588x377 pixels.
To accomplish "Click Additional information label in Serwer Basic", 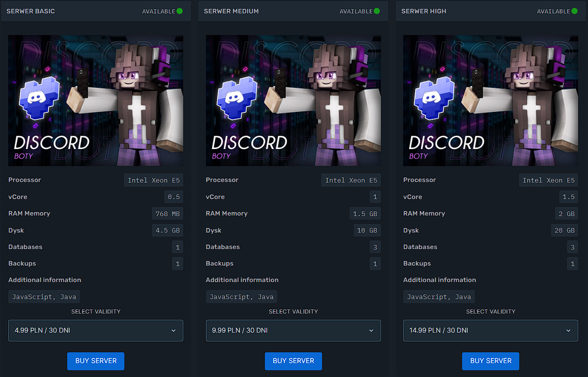I will pos(44,280).
